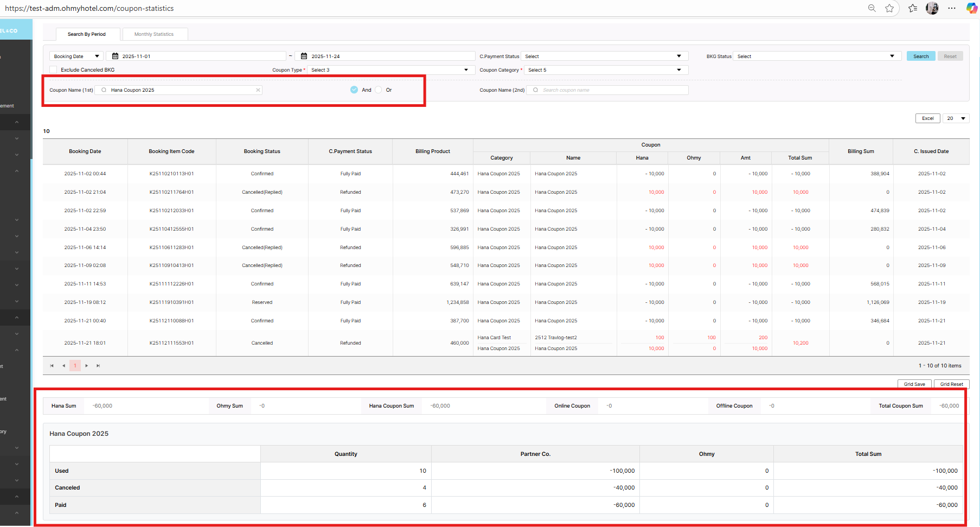
Task: Open the Copilot icon in the browser toolbar
Action: (971, 8)
